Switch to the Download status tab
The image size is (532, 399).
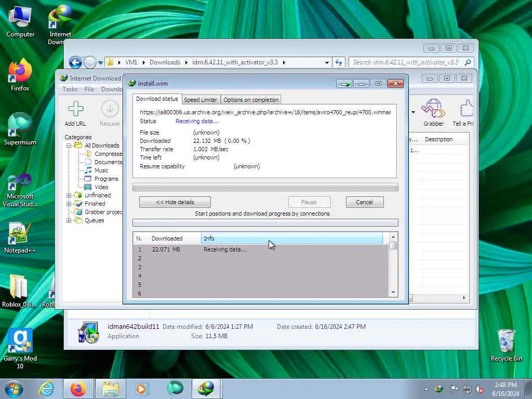157,99
